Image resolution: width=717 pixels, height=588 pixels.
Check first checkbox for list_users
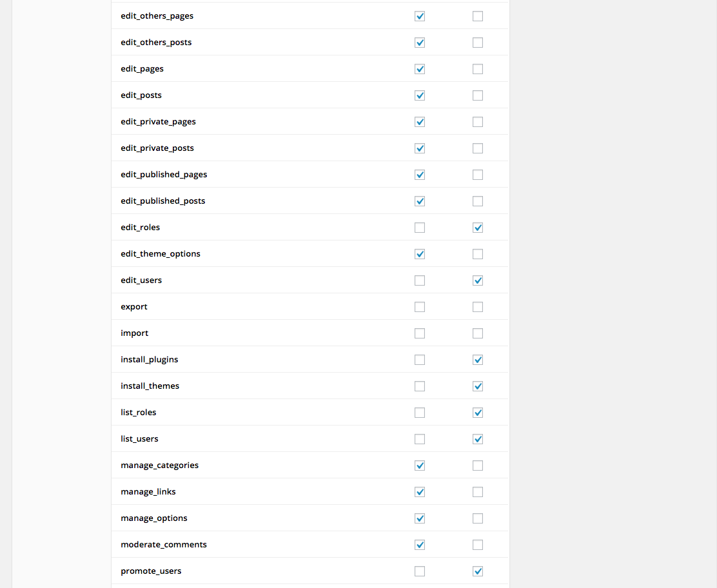click(419, 440)
